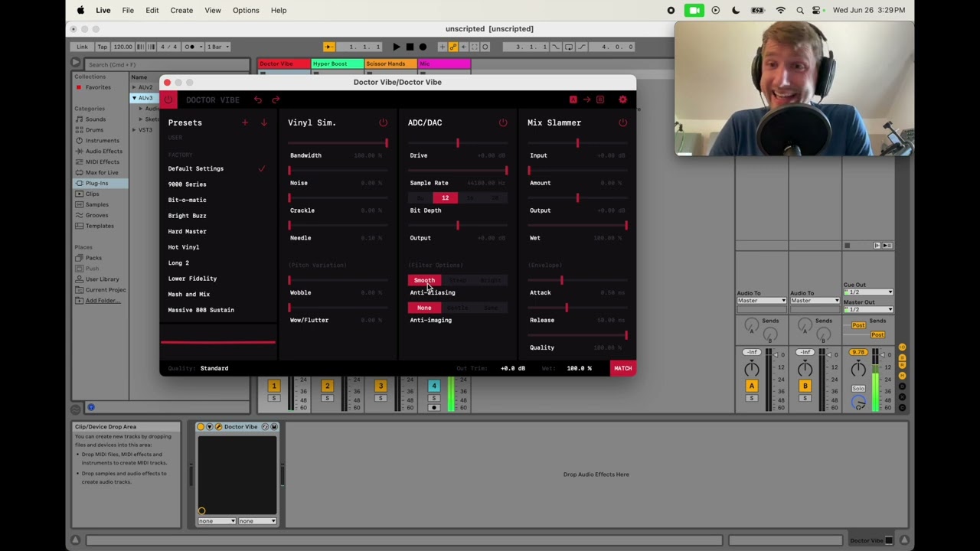Toggle device activator on Doctor Vibe device
Image resolution: width=980 pixels, height=551 pixels.
[201, 426]
